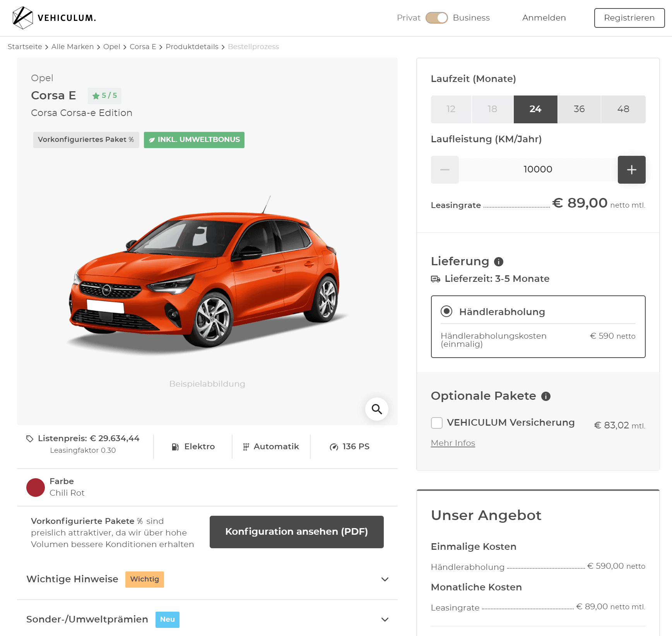Select the 48 months term
Viewport: 672px width, 636px height.
623,109
